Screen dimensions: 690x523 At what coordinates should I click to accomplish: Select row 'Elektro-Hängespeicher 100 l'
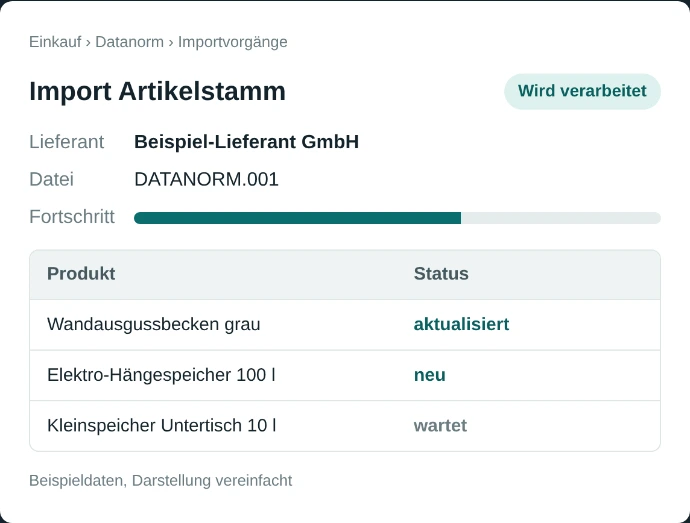pos(345,376)
